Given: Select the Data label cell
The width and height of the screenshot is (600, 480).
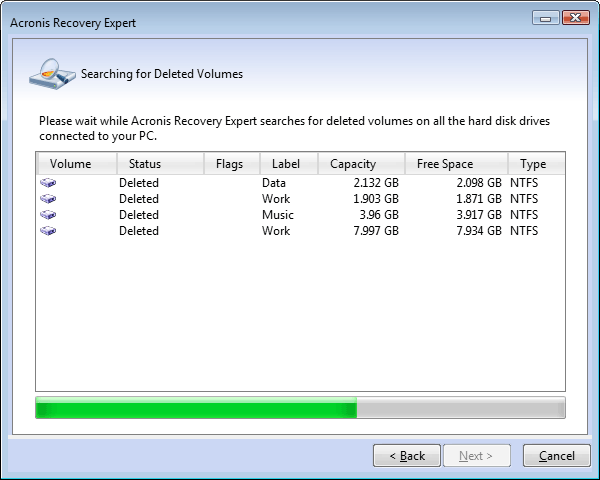Looking at the screenshot, I should pyautogui.click(x=274, y=183).
